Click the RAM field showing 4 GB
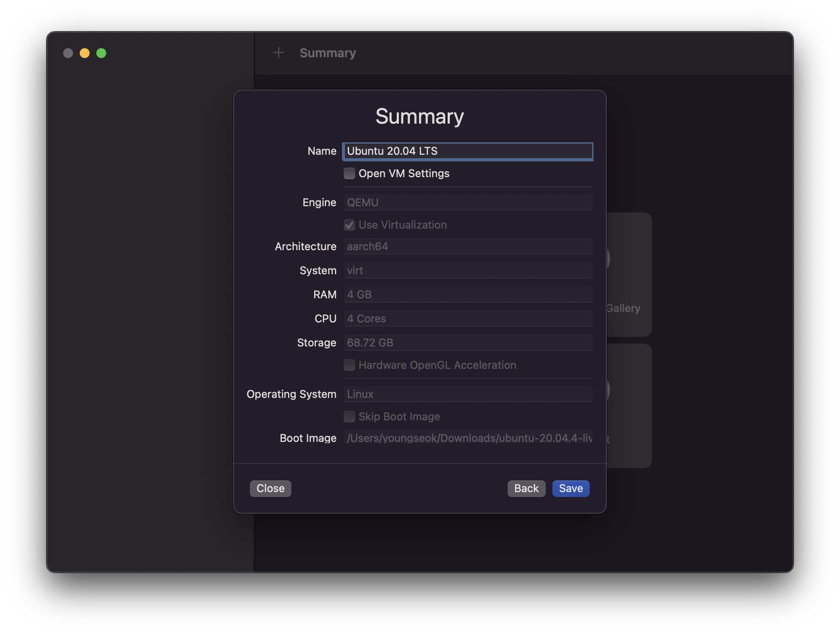This screenshot has height=634, width=840. pos(468,295)
